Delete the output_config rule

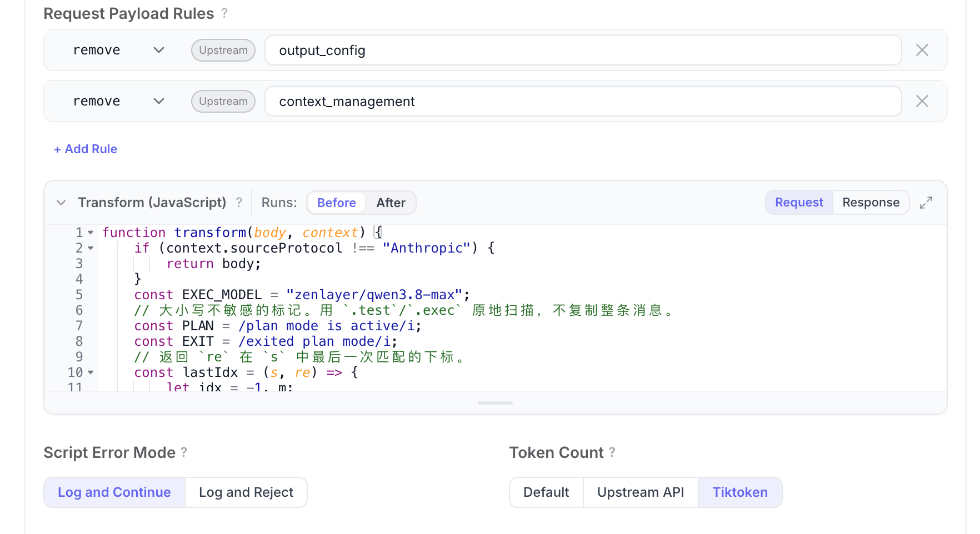922,50
